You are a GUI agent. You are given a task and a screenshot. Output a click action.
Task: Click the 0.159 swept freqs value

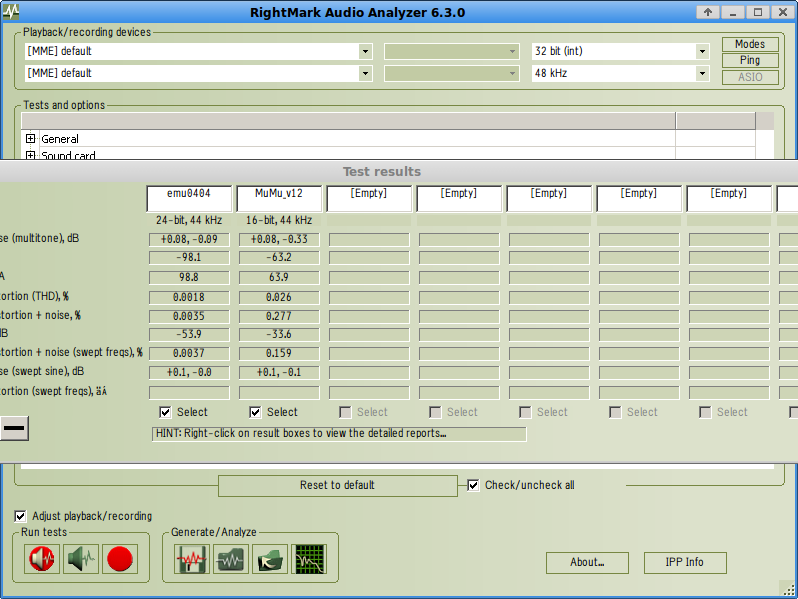click(x=279, y=354)
